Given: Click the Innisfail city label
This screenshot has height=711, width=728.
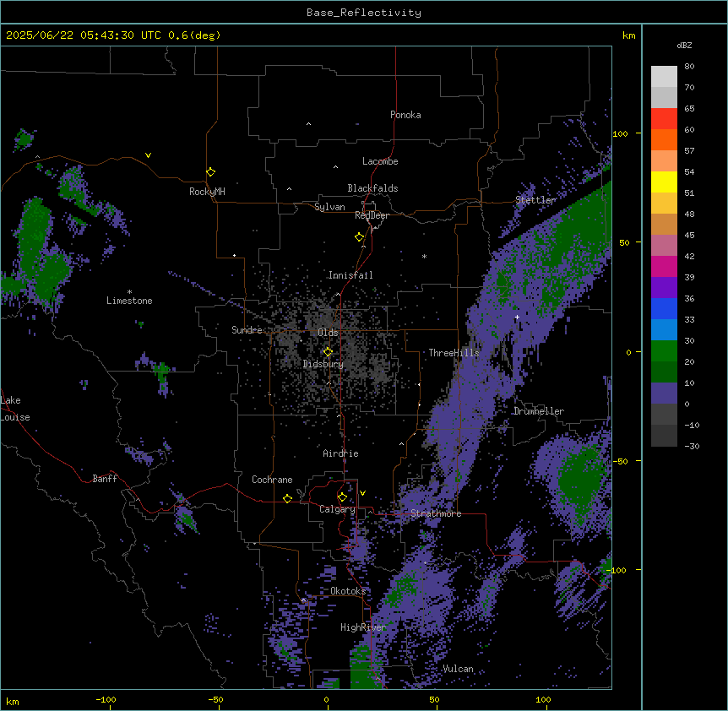Looking at the screenshot, I should tap(350, 275).
